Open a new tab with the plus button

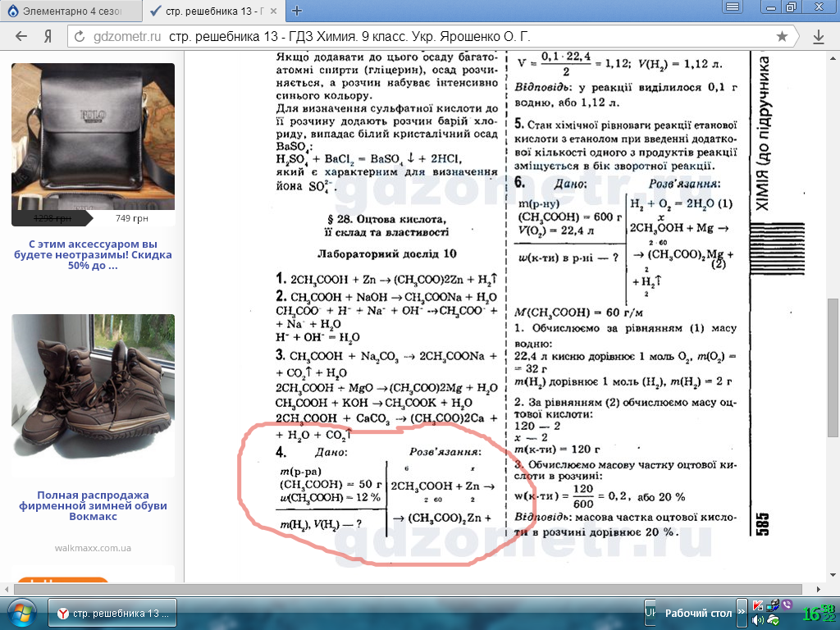(297, 11)
